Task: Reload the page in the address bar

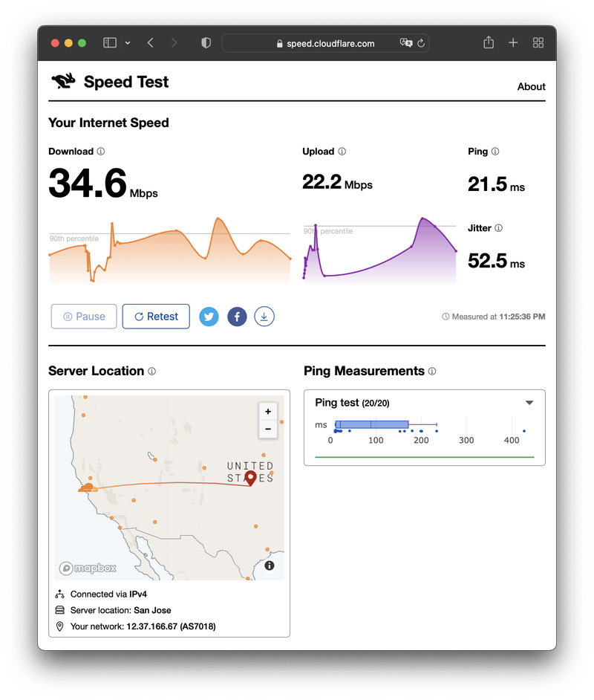Action: pos(421,43)
